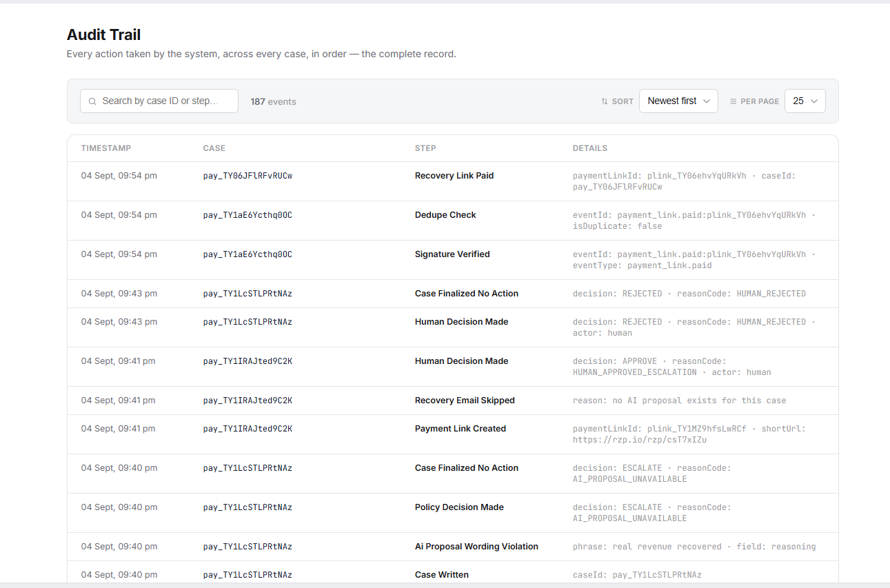Select the Recovery Email Skipped step
890x588 pixels.
pos(465,401)
